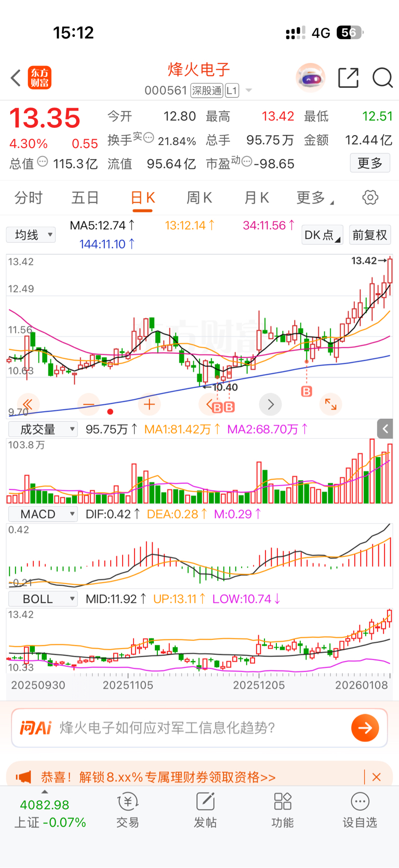Image resolution: width=399 pixels, height=868 pixels.
Task: Go back with the left chevron
Action: tap(16, 78)
